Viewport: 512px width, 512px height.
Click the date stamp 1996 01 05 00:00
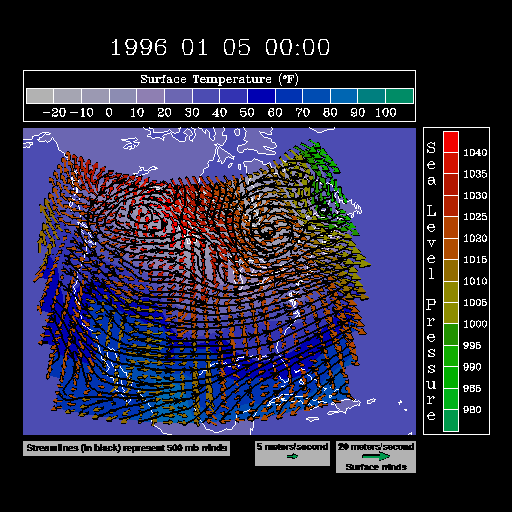coord(220,47)
